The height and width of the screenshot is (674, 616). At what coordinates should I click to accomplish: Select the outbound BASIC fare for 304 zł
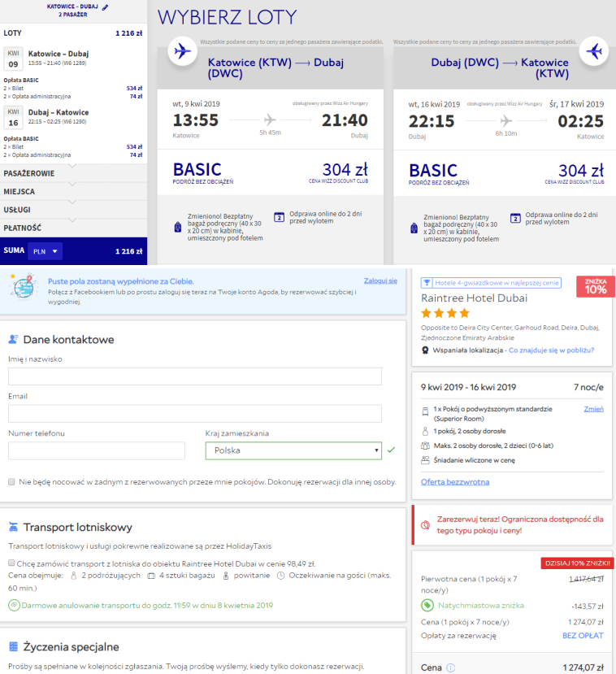coord(270,172)
